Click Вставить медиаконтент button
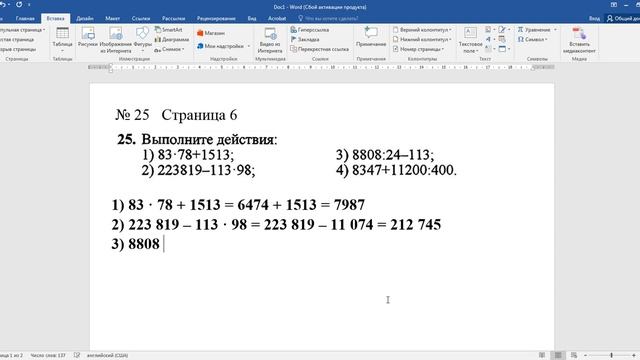Screen dimensions: 640x360 [x=579, y=40]
